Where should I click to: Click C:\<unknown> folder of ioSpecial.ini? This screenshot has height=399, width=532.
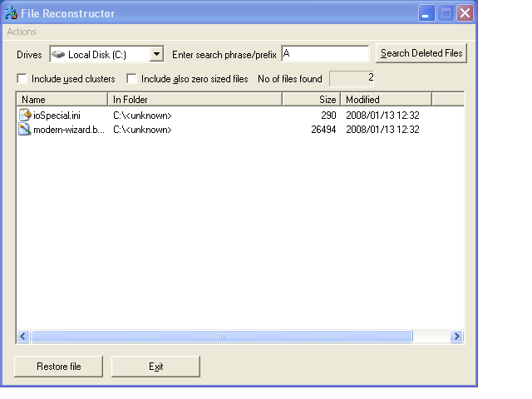pyautogui.click(x=142, y=116)
